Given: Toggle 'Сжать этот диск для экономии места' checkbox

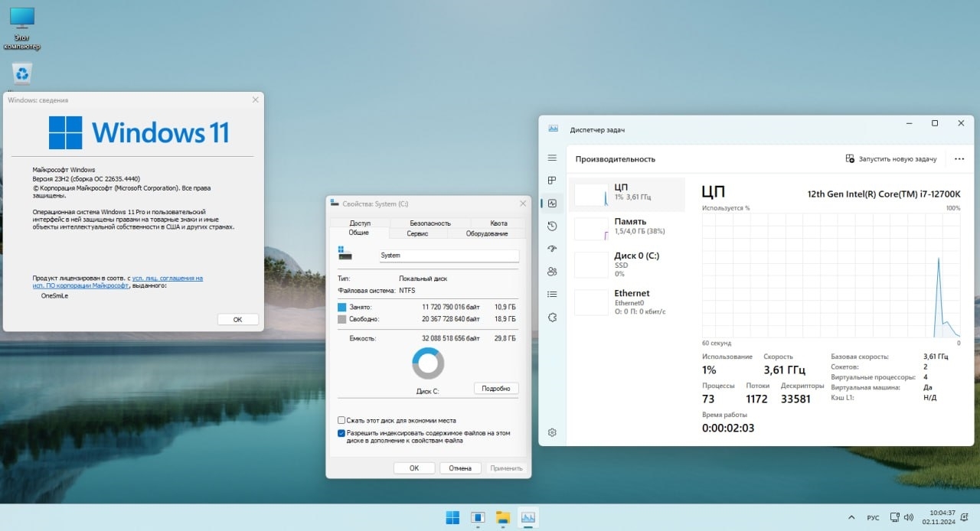Looking at the screenshot, I should [341, 420].
